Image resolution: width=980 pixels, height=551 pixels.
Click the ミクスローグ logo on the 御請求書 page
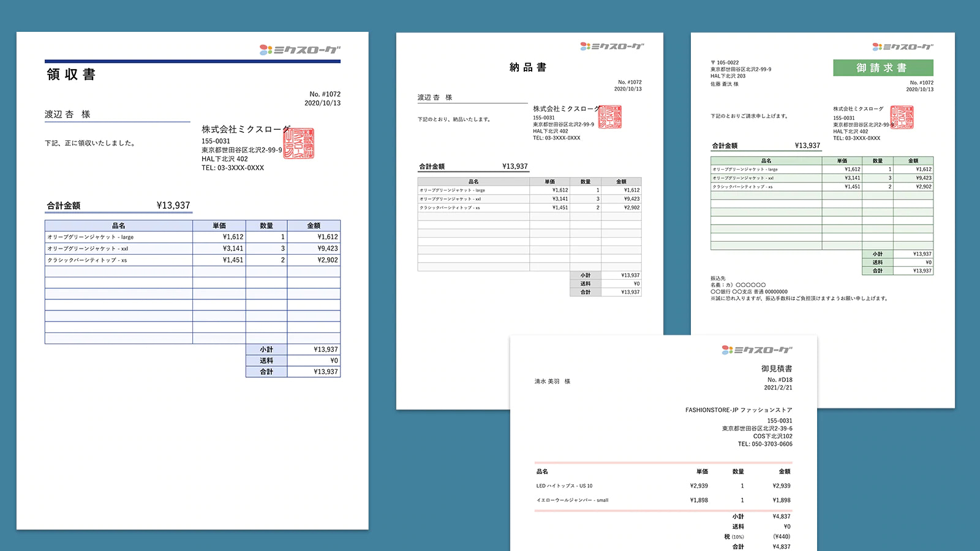click(902, 47)
